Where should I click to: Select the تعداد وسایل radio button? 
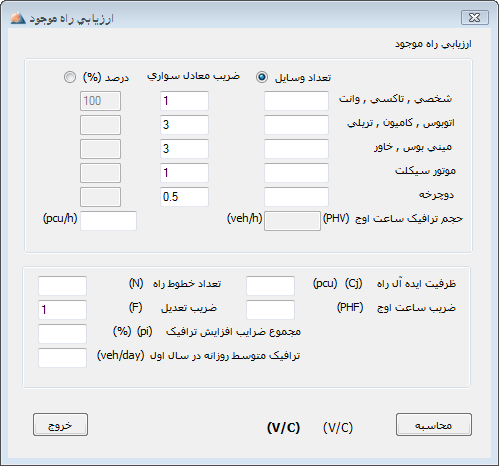coord(262,77)
